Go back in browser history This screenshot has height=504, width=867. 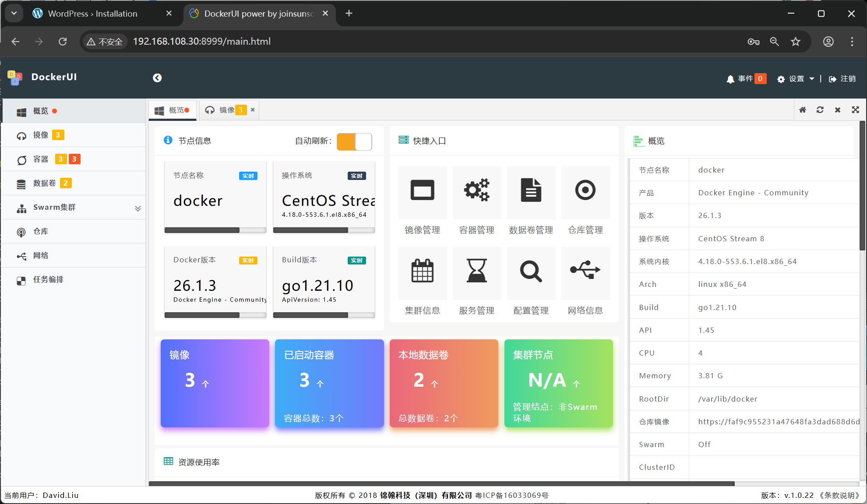pyautogui.click(x=16, y=42)
